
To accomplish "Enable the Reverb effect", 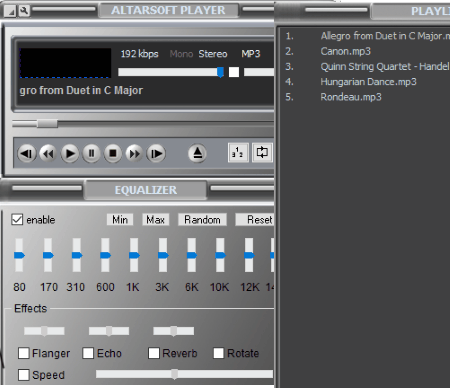I will [x=154, y=353].
